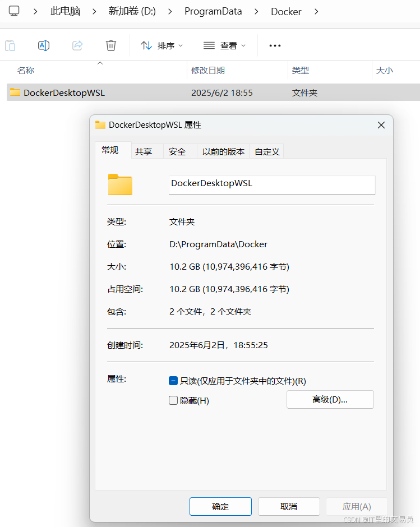Screen dimensions: 420x527
Task: Click the large folder icon in properties
Action: pyautogui.click(x=120, y=184)
